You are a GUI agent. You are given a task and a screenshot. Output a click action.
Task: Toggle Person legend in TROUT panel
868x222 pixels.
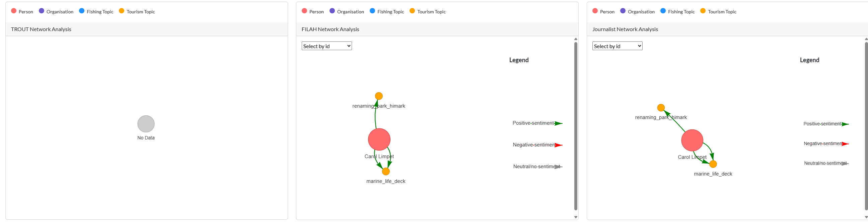click(22, 11)
